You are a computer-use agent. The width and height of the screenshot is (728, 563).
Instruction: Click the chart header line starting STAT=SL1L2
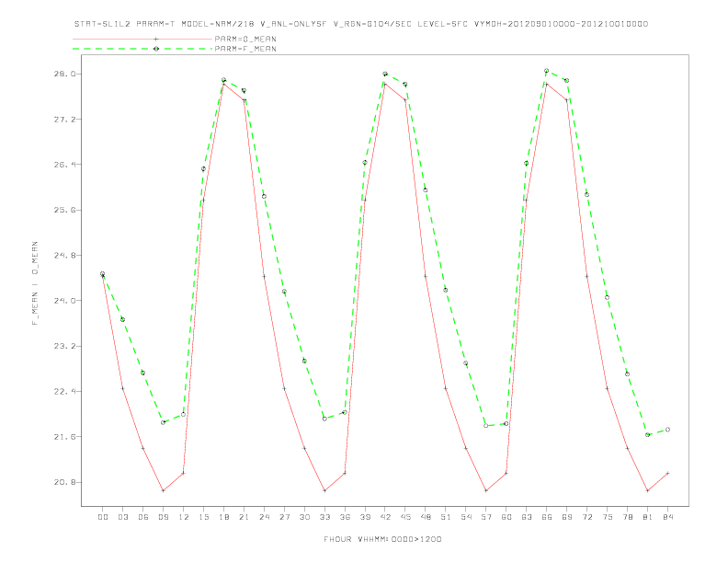point(361,24)
